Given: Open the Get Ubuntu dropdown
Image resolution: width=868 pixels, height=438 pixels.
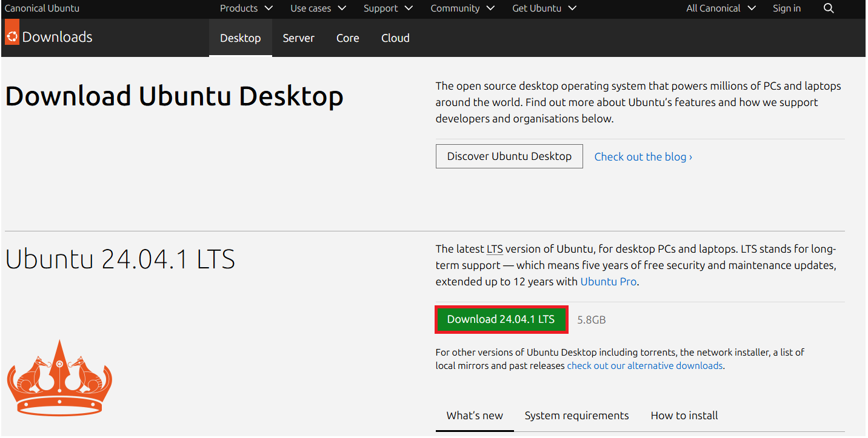Looking at the screenshot, I should coord(544,8).
